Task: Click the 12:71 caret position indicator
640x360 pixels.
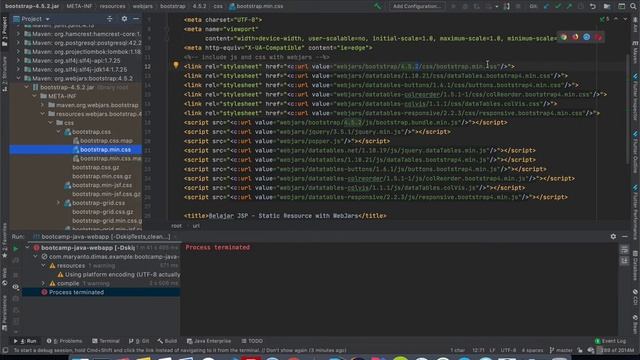Action: (x=478, y=350)
